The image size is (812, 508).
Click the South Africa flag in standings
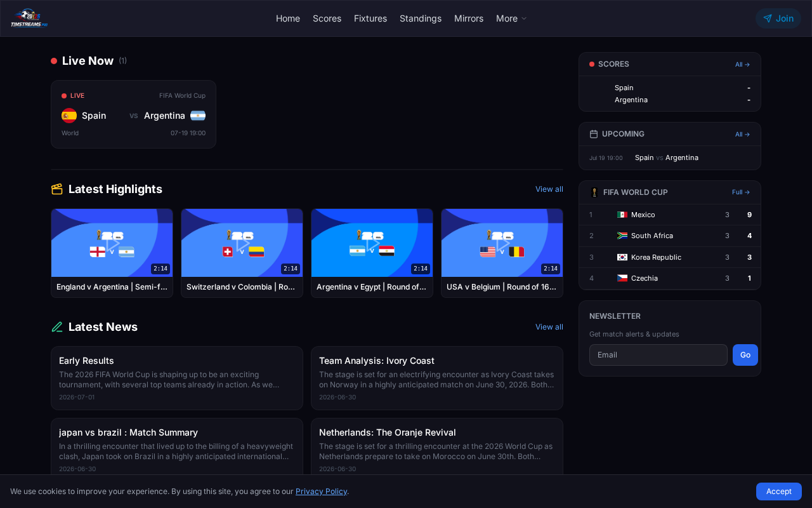point(622,236)
